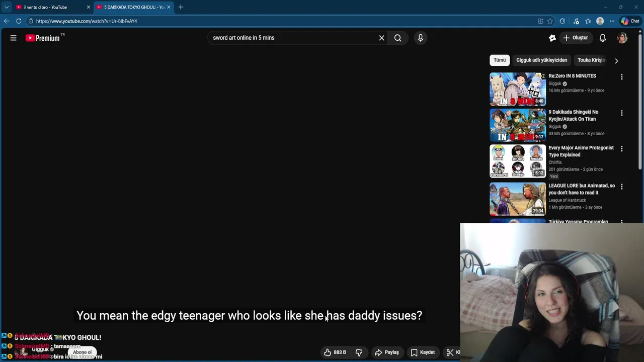Open the Re:Zero IN 8 MINUTES title
Viewport: 644px width, 362px height.
tap(572, 76)
